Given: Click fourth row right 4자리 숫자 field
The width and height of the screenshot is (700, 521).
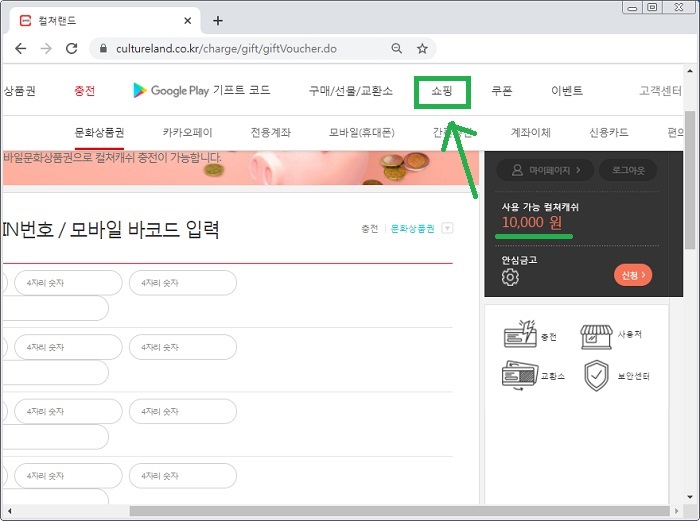Looking at the screenshot, I should point(183,475).
